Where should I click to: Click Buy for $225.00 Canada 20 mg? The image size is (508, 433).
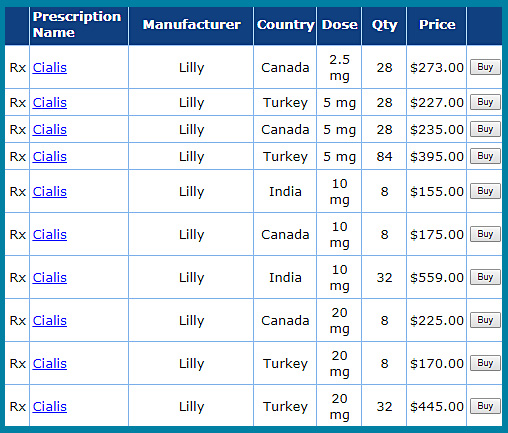(485, 320)
